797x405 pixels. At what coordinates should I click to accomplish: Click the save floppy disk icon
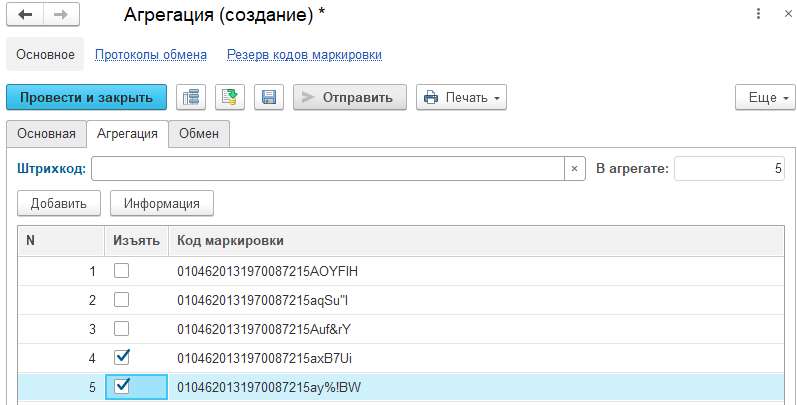click(x=268, y=97)
